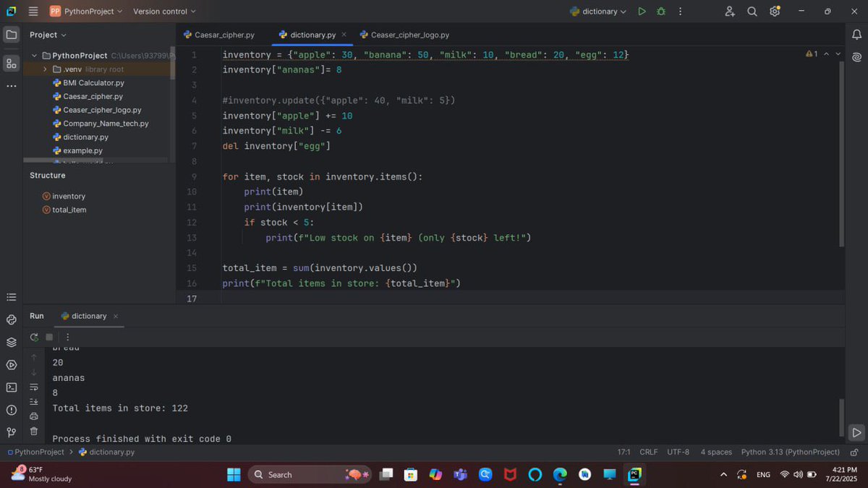Image resolution: width=868 pixels, height=488 pixels.
Task: Open the PythonProject project dropdown
Action: [86, 12]
